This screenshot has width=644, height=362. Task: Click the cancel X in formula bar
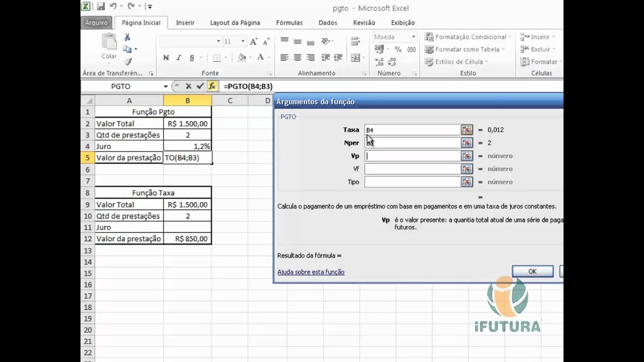coord(189,86)
